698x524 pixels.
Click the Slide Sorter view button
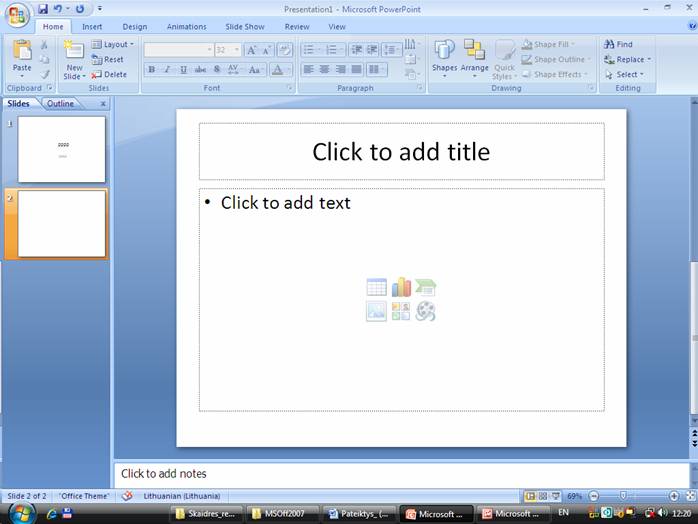543,496
